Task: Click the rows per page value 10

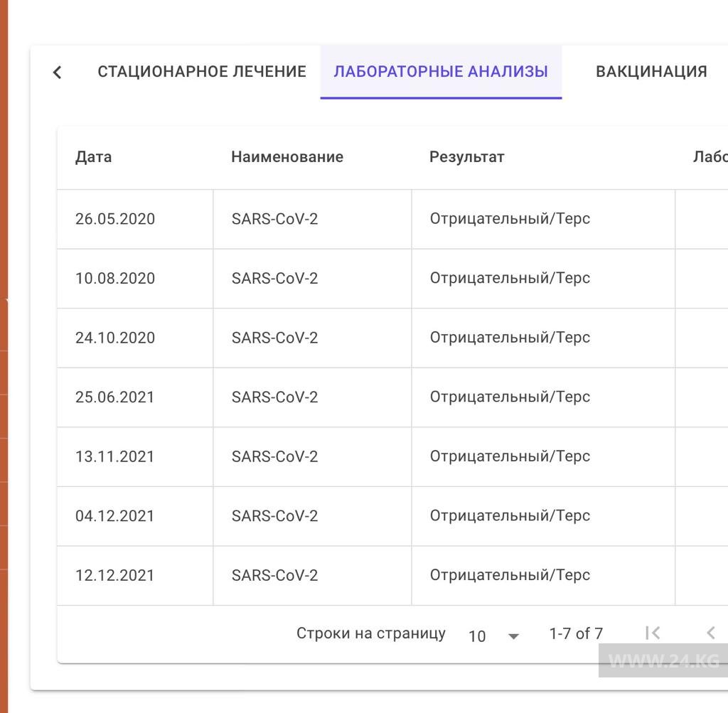Action: [477, 636]
